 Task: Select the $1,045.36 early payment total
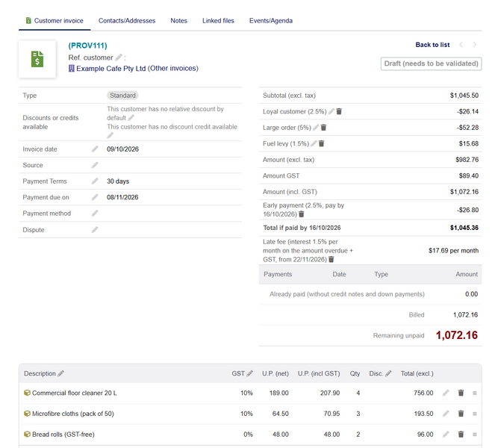coord(464,228)
